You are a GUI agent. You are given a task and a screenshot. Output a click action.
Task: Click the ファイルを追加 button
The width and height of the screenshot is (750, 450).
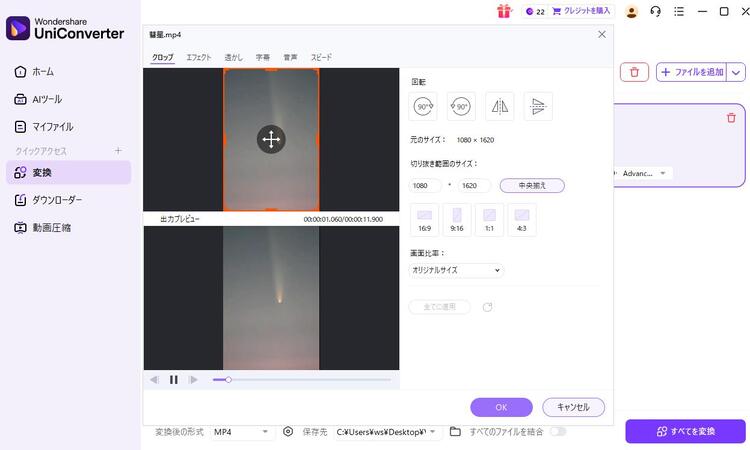(x=692, y=73)
